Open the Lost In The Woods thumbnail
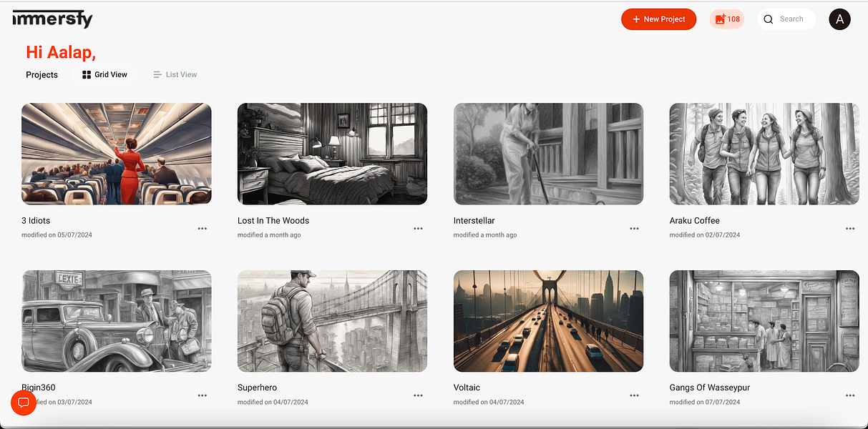This screenshot has width=868, height=429. (332, 154)
